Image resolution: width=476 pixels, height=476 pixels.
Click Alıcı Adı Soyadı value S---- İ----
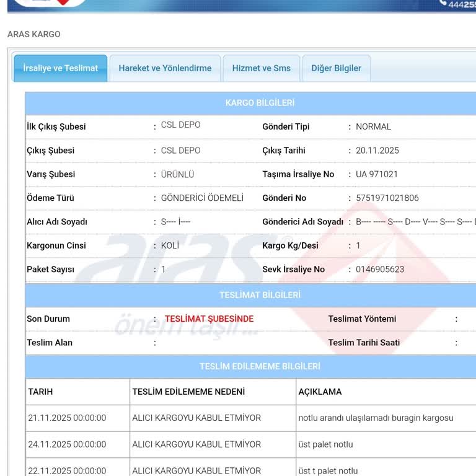pos(175,222)
